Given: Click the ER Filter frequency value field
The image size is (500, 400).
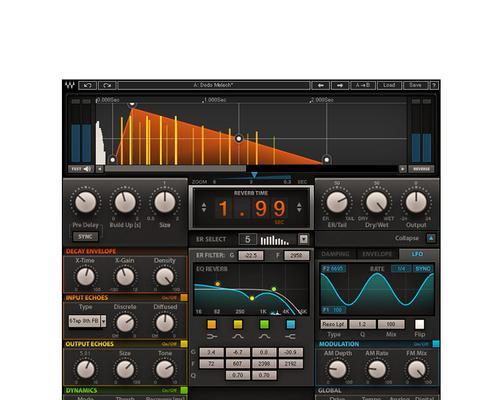Looking at the screenshot, I should (296, 255).
